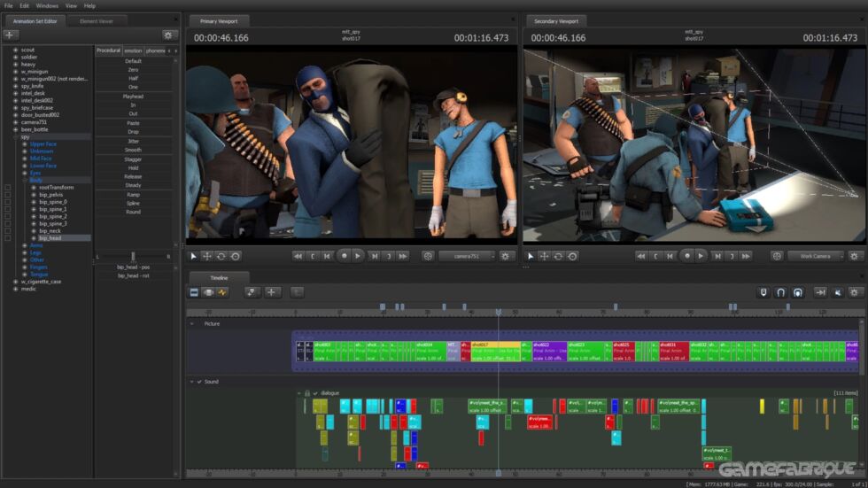868x488 pixels.
Task: Open primary viewport settings gear
Action: (506, 256)
